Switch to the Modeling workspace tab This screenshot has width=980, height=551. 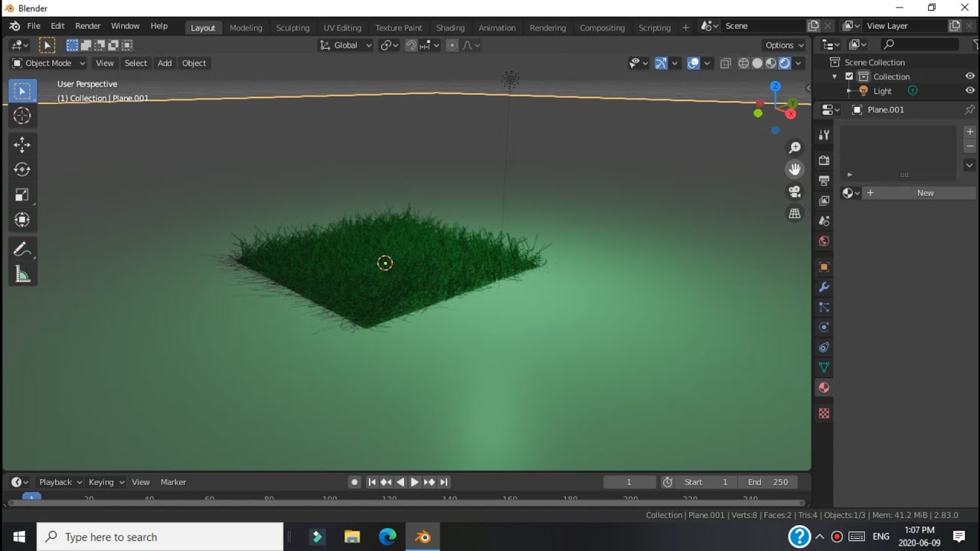tap(246, 28)
